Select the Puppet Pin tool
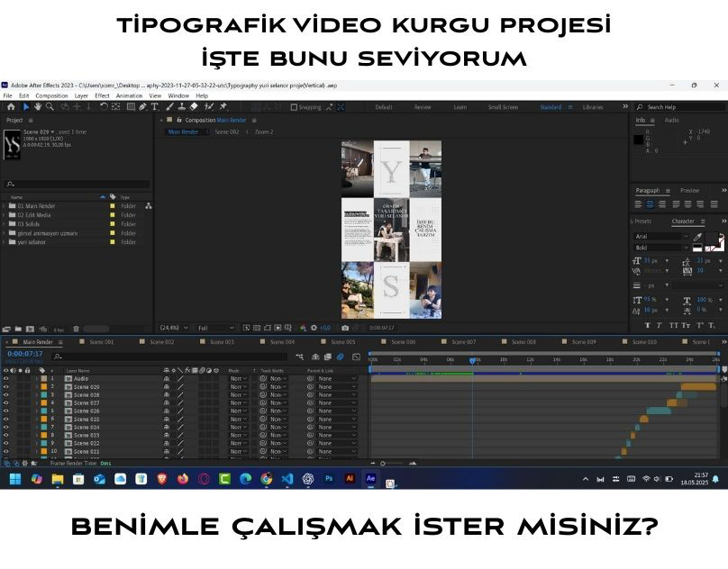 point(223,107)
